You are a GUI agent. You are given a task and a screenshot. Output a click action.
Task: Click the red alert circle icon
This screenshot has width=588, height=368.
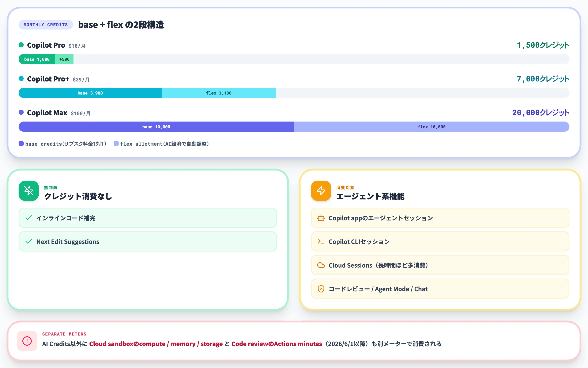coord(27,341)
